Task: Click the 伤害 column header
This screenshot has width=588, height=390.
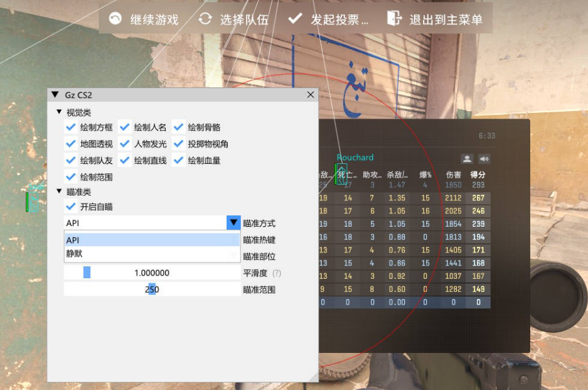Action: coord(453,175)
